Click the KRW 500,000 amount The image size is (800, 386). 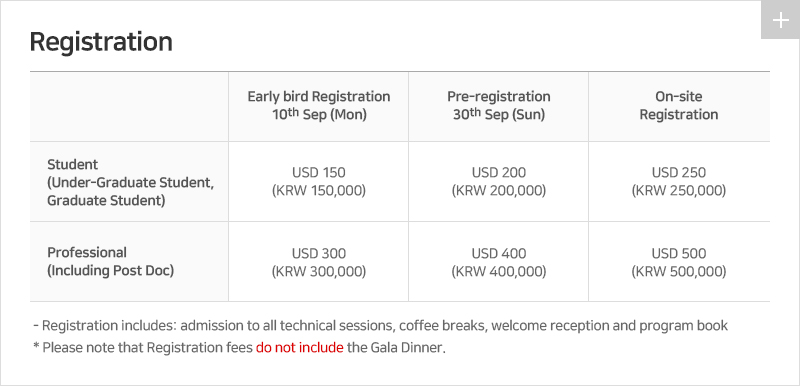click(679, 272)
